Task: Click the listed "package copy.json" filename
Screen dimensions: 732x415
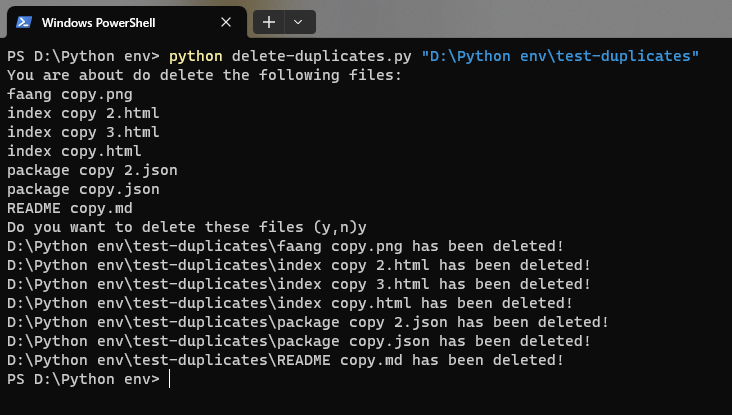Action: pos(83,189)
